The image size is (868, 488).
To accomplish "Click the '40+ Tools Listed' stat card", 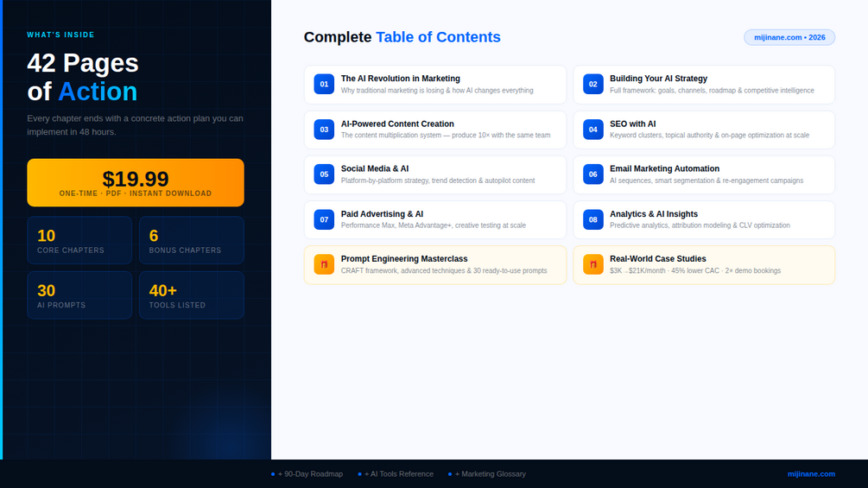I will pyautogui.click(x=192, y=295).
